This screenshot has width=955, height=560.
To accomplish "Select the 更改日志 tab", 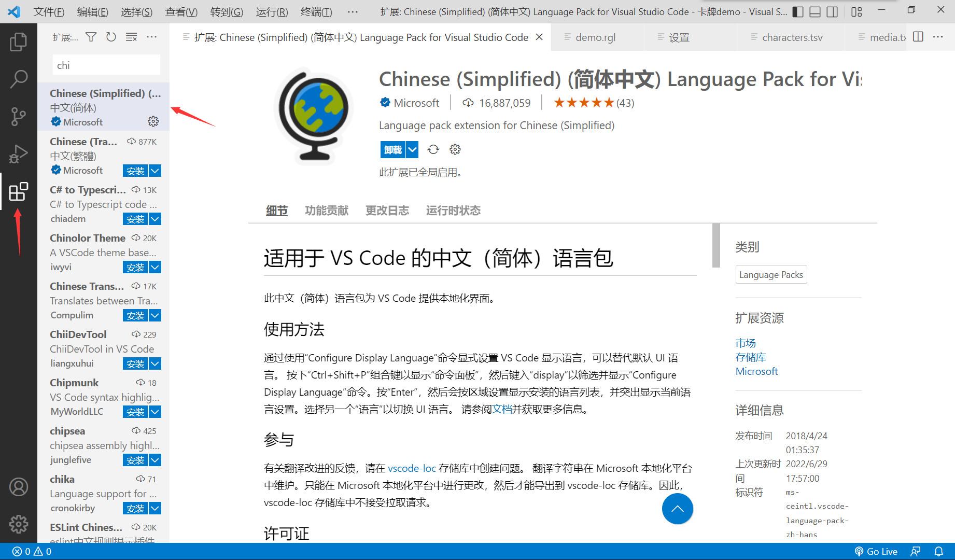I will (387, 211).
